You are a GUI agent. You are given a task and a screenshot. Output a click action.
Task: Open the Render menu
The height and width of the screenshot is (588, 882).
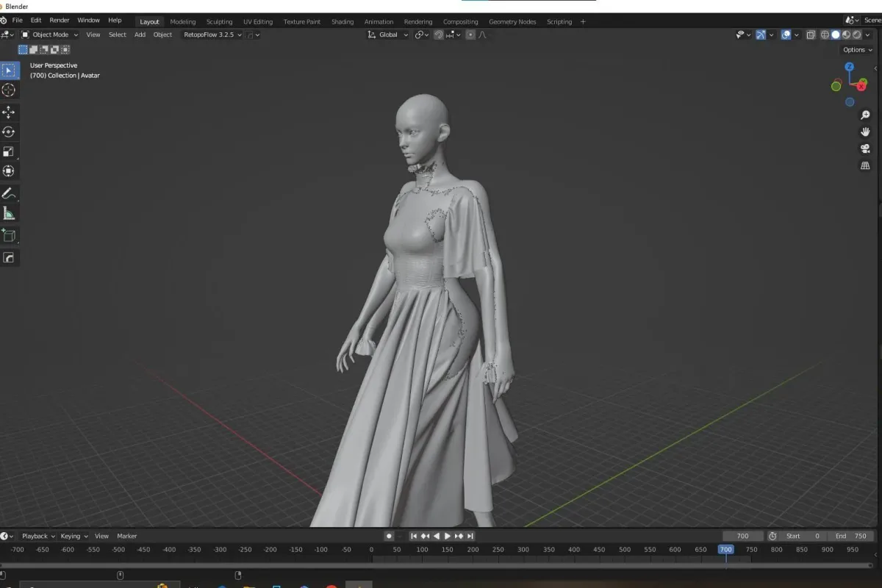[x=60, y=21]
